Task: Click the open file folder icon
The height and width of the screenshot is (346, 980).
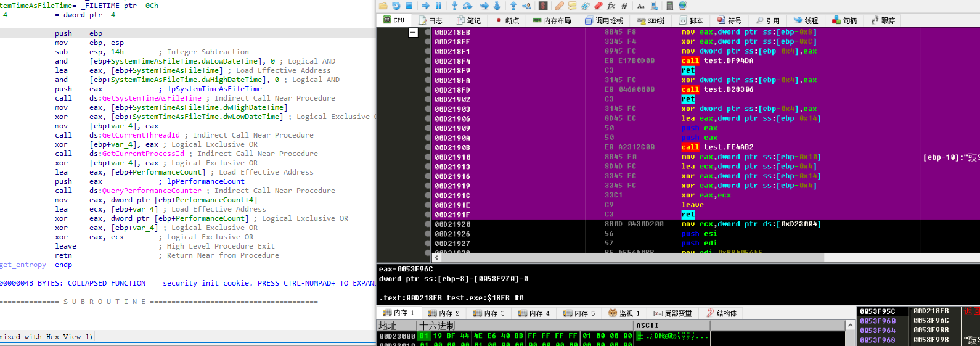Action: 383,6
